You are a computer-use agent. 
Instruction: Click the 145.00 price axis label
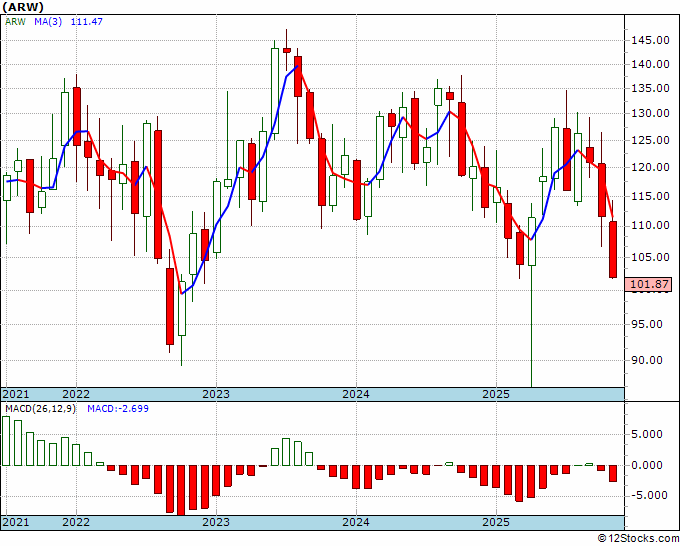point(650,41)
